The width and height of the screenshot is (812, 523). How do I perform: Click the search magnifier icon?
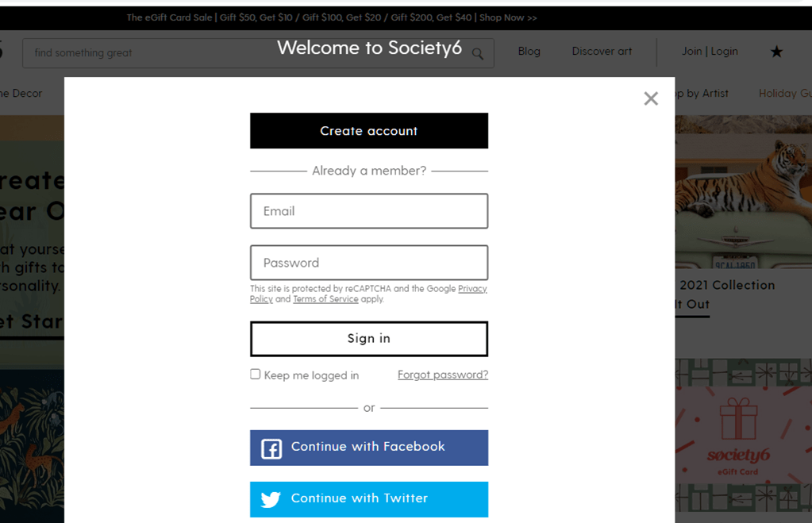click(478, 54)
